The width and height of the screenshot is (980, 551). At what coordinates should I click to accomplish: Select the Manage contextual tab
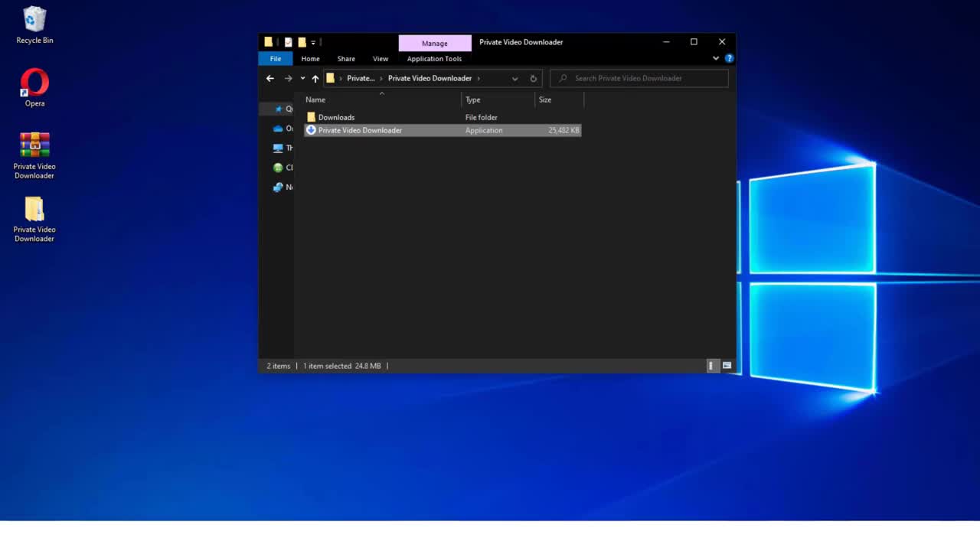coord(435,43)
